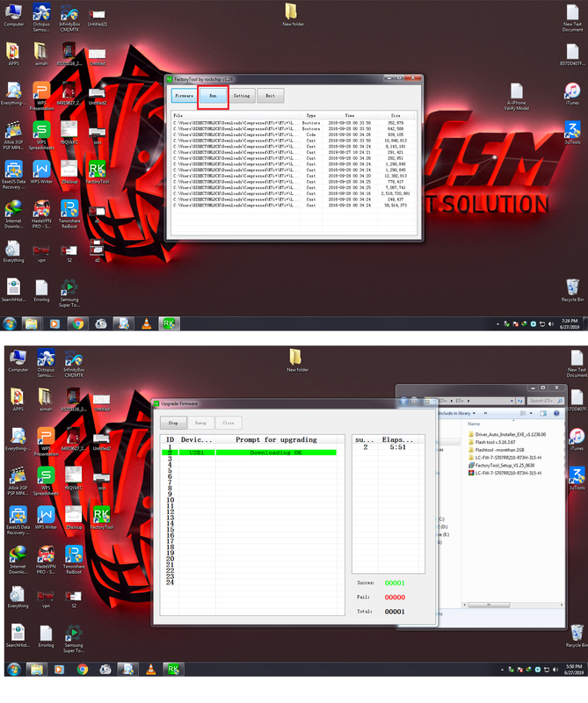This screenshot has width=588, height=703.
Task: Click the Downloading OK status cell
Action: (x=276, y=453)
